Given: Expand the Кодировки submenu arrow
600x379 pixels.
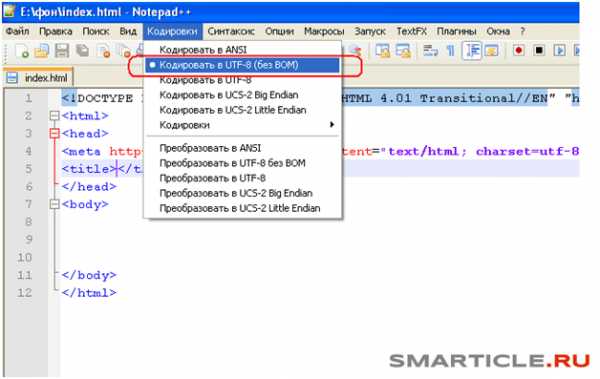Looking at the screenshot, I should [332, 125].
